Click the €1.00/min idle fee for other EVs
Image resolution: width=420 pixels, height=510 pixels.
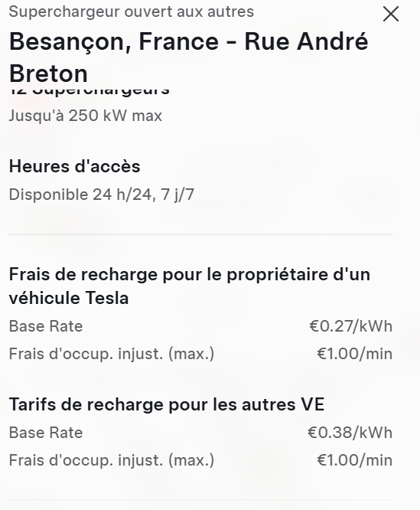pyautogui.click(x=355, y=460)
